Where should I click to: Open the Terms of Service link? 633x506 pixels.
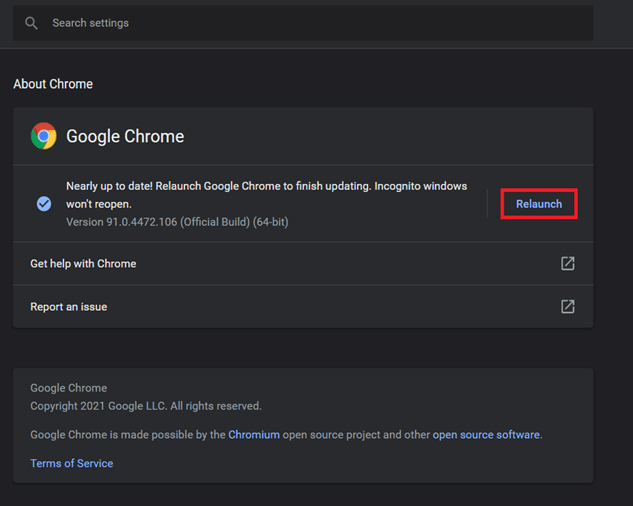(x=72, y=464)
